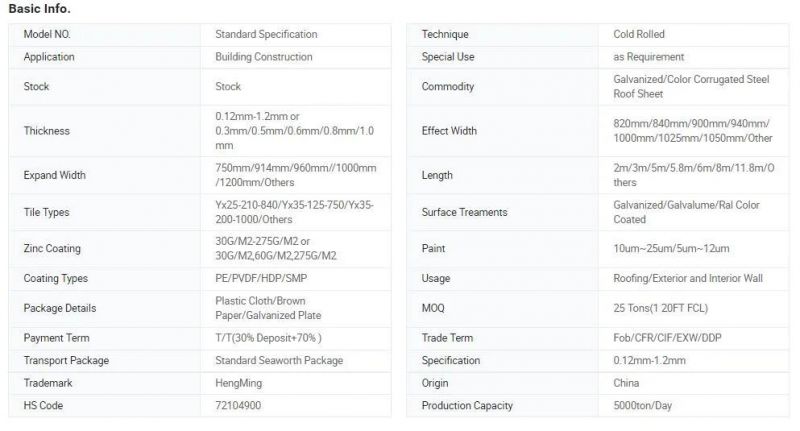Screen dimensions: 800x431
Task: Select the 5000ton/Day production capacity value
Action: click(642, 405)
